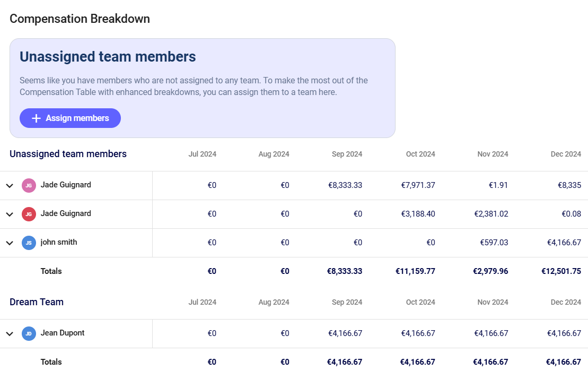Image resolution: width=588 pixels, height=370 pixels.
Task: Click the €2,381.02 November cell
Action: pyautogui.click(x=491, y=214)
